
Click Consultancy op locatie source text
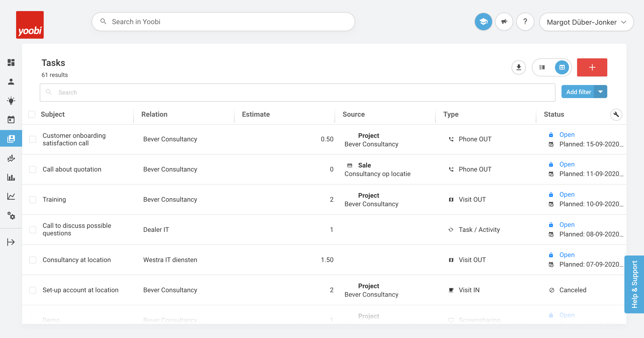point(377,174)
